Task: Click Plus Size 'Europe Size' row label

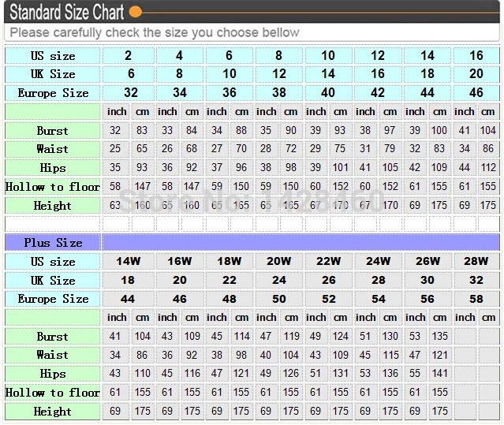Action: 53,299
